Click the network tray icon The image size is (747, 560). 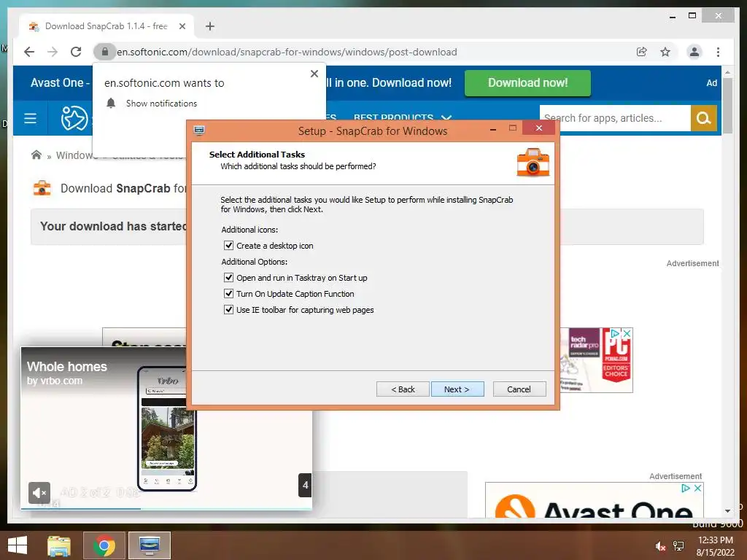point(678,546)
